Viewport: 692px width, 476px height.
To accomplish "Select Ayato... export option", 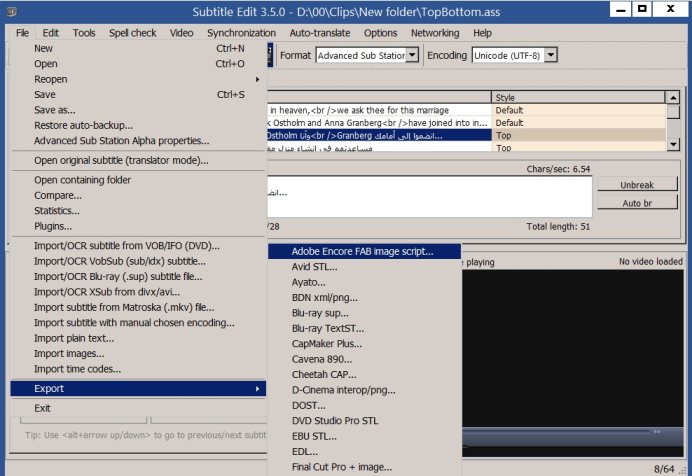I will (x=365, y=282).
